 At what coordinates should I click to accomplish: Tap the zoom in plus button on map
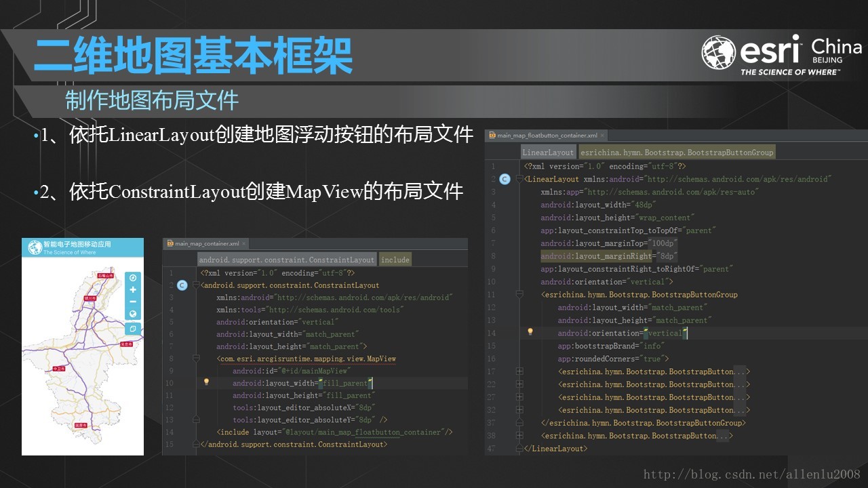pos(133,290)
